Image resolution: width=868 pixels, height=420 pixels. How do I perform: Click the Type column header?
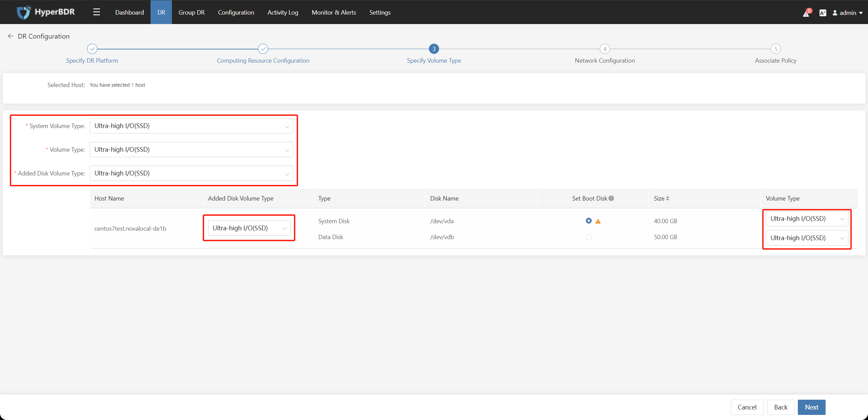pyautogui.click(x=324, y=198)
